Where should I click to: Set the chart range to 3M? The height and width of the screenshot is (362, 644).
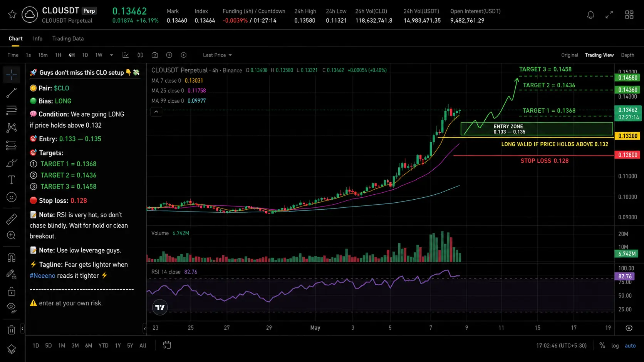(75, 345)
